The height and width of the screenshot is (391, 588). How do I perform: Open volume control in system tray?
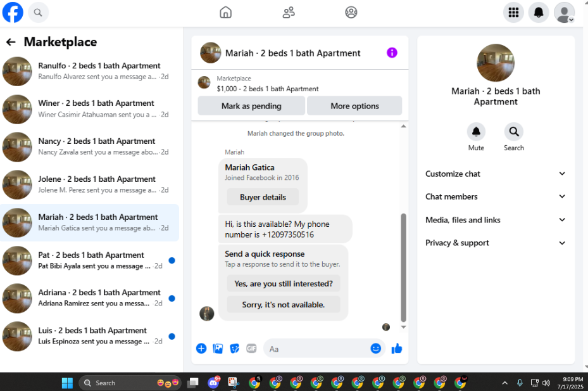546,383
